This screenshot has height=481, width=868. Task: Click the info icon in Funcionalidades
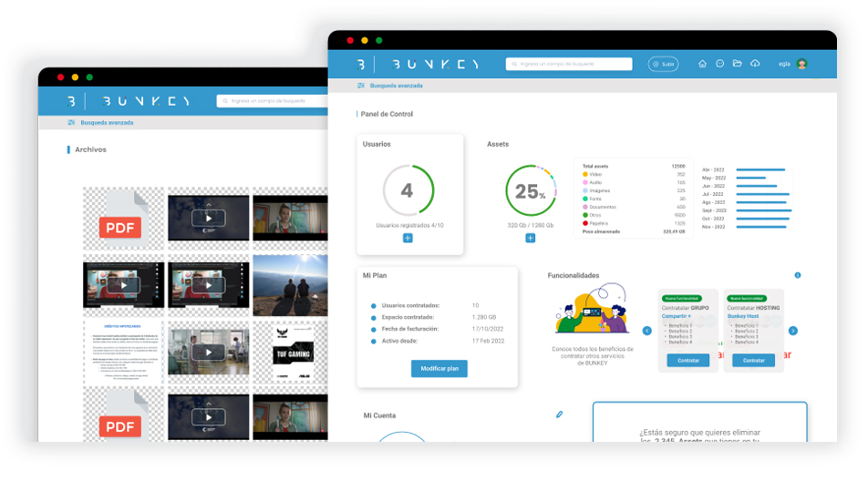tap(798, 275)
